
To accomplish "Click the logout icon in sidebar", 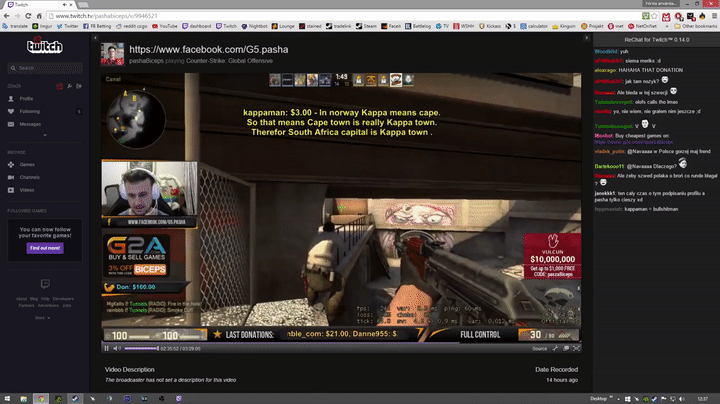I will pos(79,86).
